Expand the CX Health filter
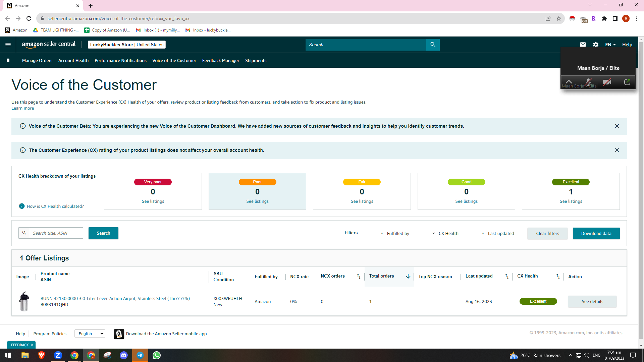644x362 pixels. click(x=445, y=233)
